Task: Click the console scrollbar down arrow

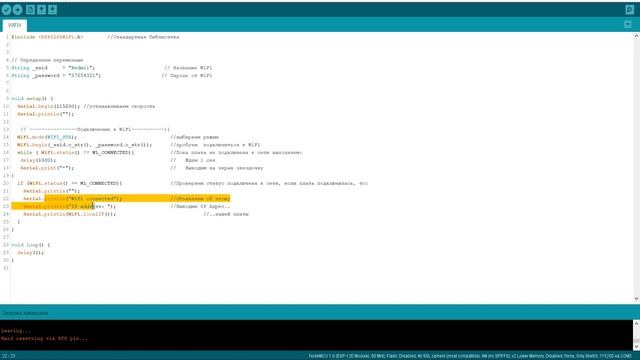Action: point(636,347)
